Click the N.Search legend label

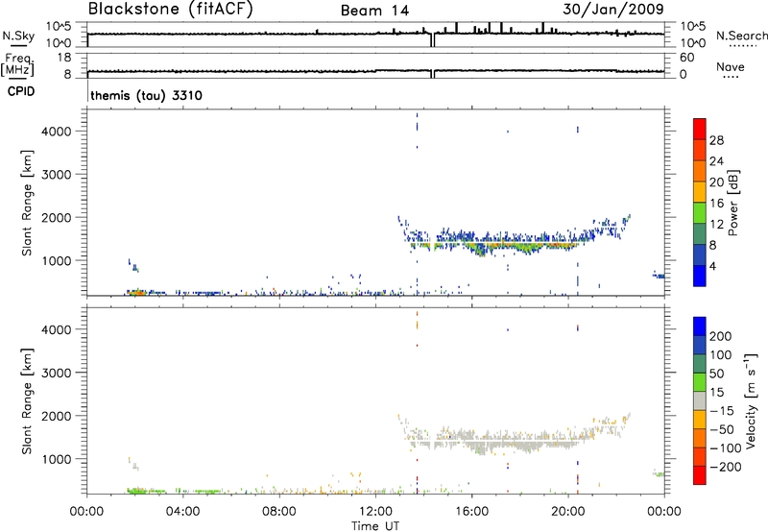click(742, 36)
